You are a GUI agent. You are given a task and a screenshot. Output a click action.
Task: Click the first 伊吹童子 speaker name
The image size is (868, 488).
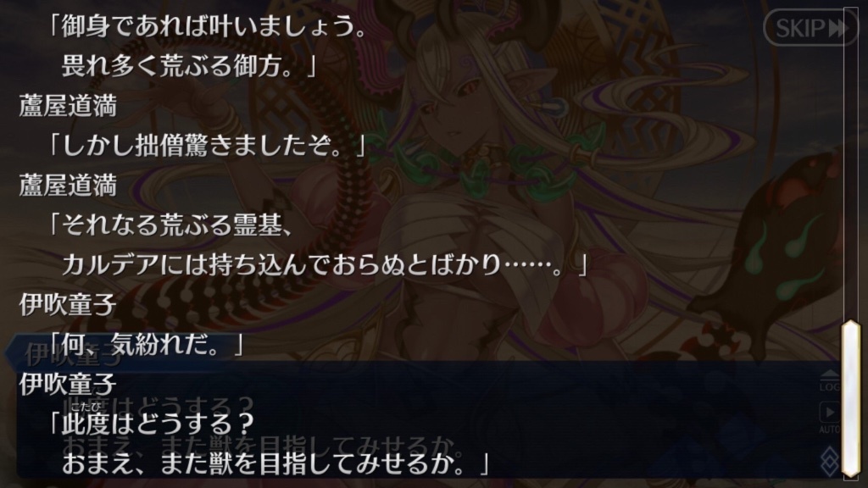(68, 305)
